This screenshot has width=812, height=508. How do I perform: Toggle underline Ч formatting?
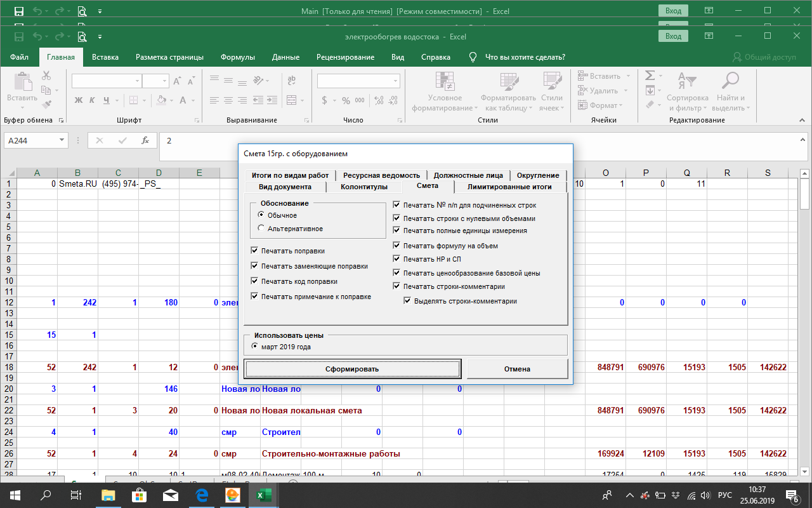click(x=107, y=100)
